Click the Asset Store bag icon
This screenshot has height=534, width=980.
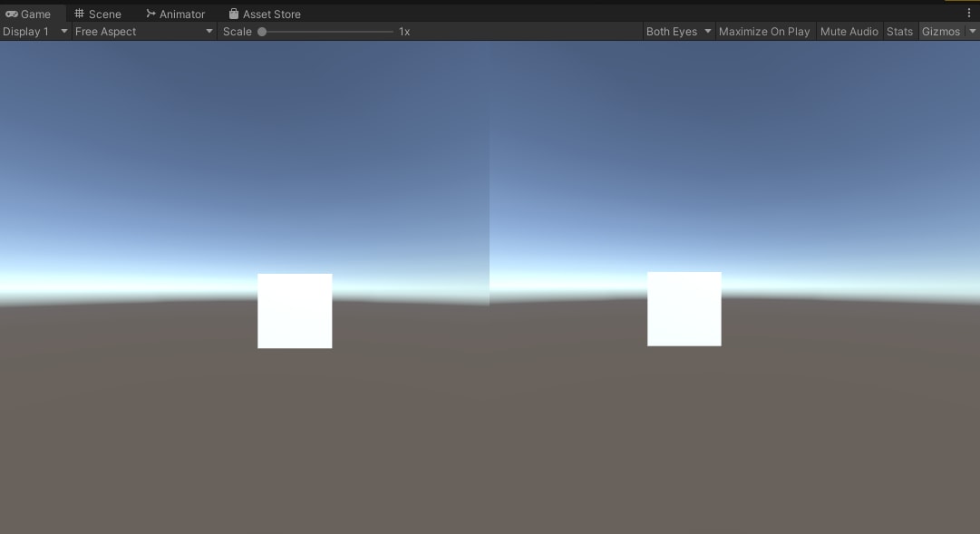[x=234, y=13]
